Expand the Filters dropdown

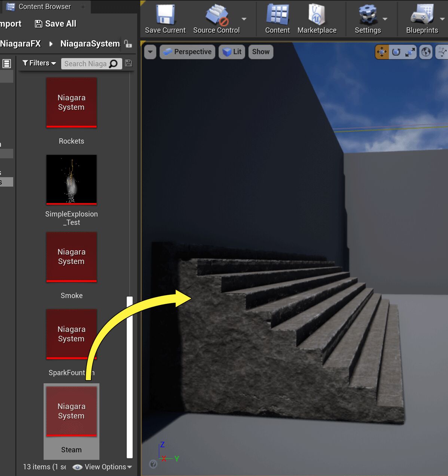click(39, 63)
